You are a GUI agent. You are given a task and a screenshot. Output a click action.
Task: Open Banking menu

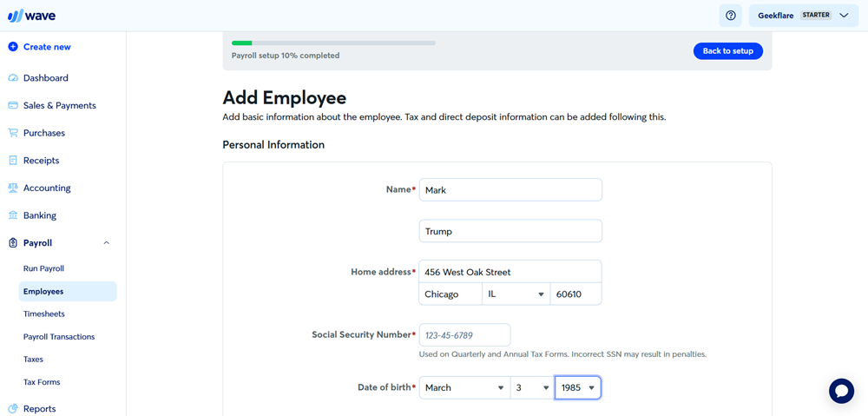click(40, 215)
